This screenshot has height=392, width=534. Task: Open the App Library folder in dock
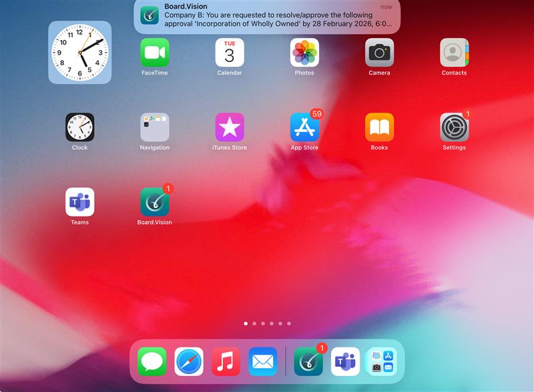[x=382, y=361]
